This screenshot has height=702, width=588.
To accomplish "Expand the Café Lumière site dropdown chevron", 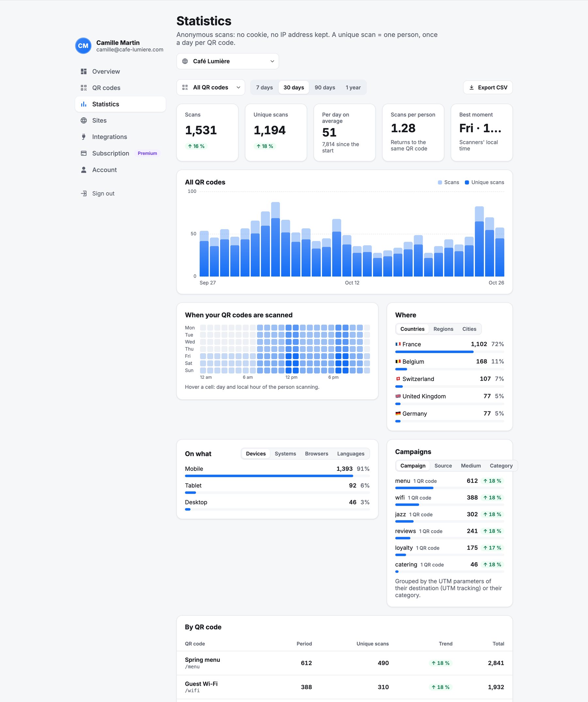I will tap(272, 61).
